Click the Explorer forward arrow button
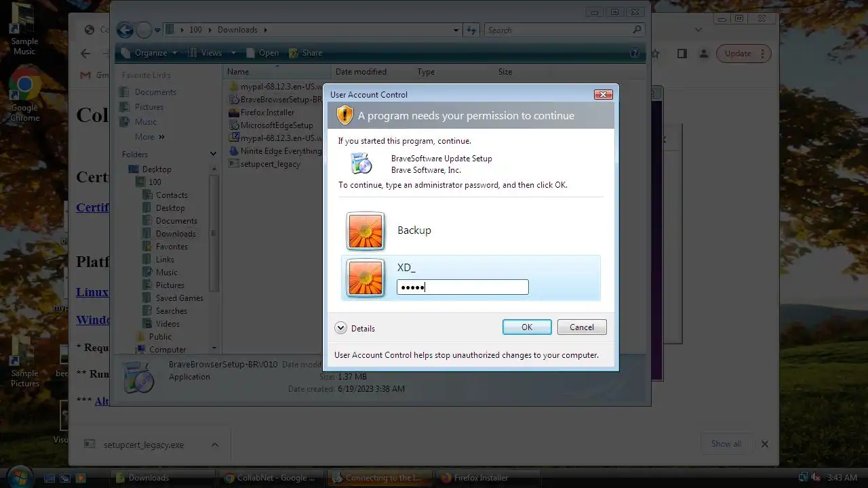Viewport: 868px width, 488px height. click(144, 30)
